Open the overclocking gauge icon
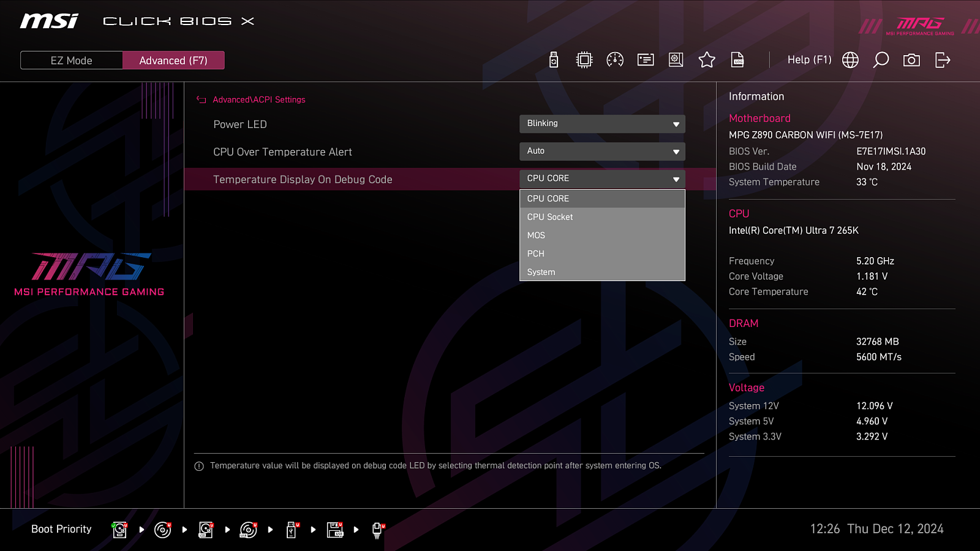The height and width of the screenshot is (551, 980). 615,60
